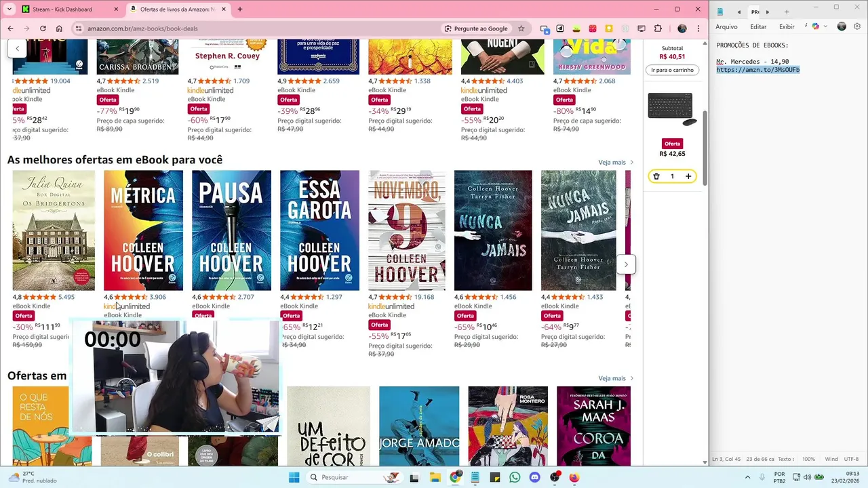Click the Pergunte ao Google button
Image resolution: width=868 pixels, height=488 pixels.
476,28
